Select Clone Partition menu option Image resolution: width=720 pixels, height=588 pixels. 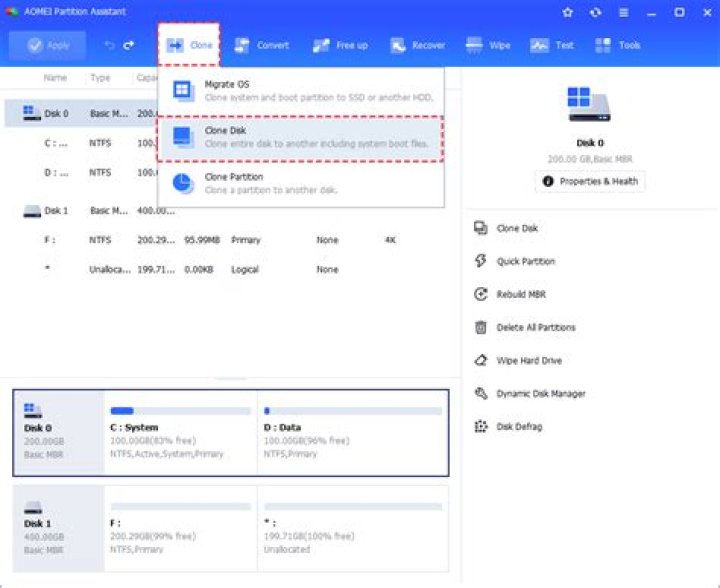[300, 183]
